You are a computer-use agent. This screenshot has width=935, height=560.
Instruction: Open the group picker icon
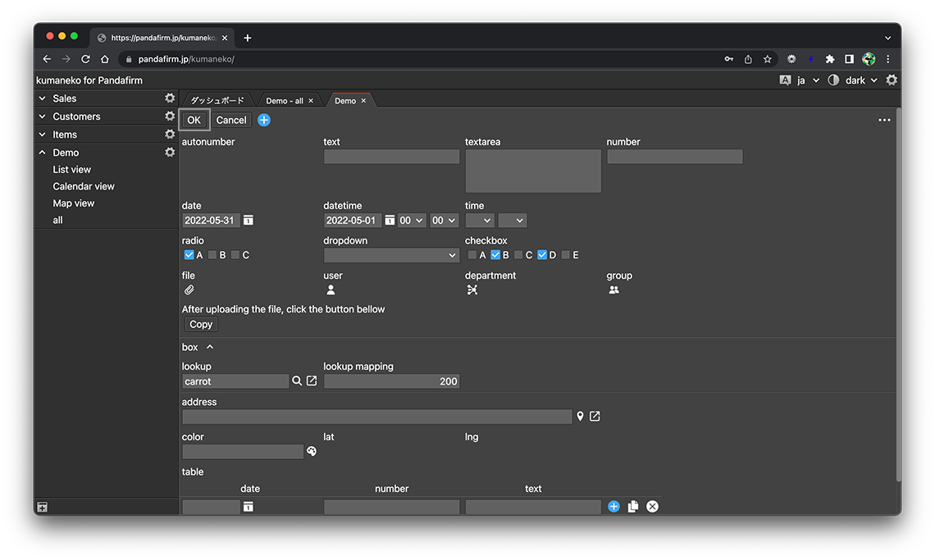tap(613, 290)
